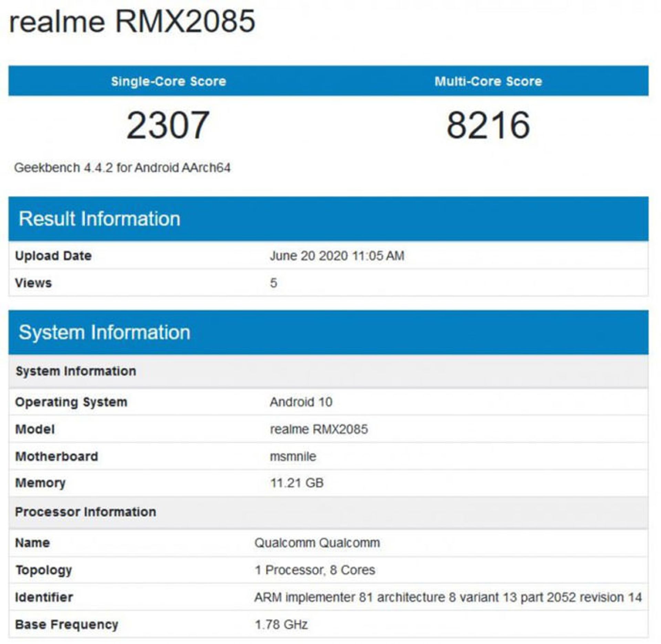Select the Upload Date row
661x644 pixels.
click(53, 255)
